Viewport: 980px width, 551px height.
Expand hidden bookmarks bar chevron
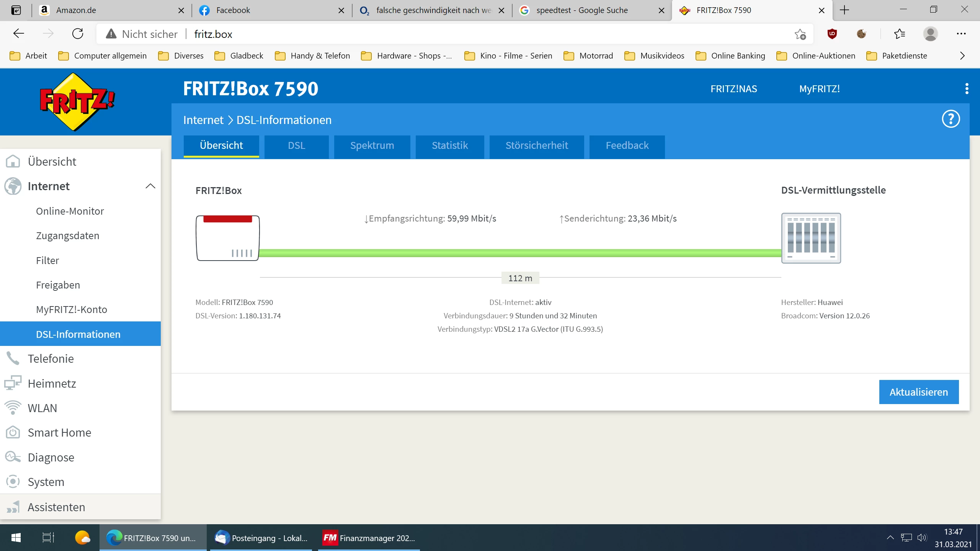click(962, 56)
